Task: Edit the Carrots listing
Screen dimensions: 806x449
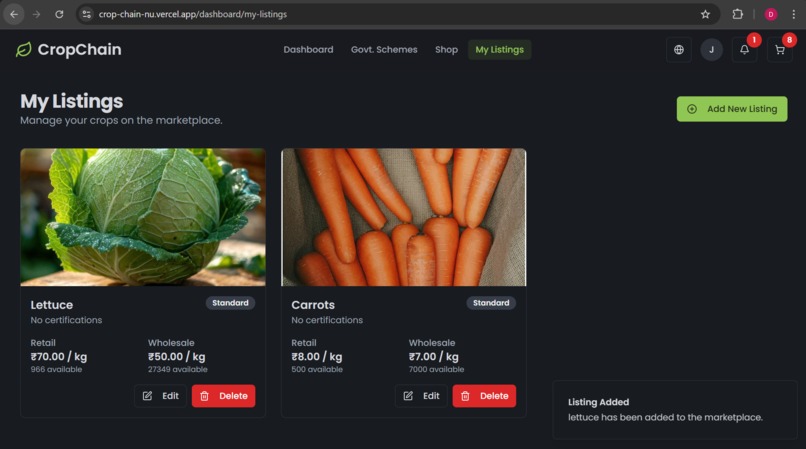Action: (421, 396)
